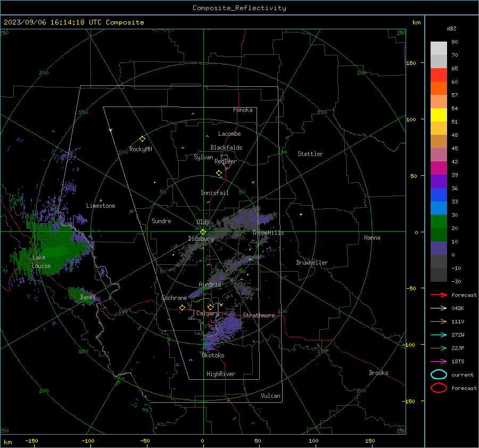Click the Limestone label on map

click(101, 206)
